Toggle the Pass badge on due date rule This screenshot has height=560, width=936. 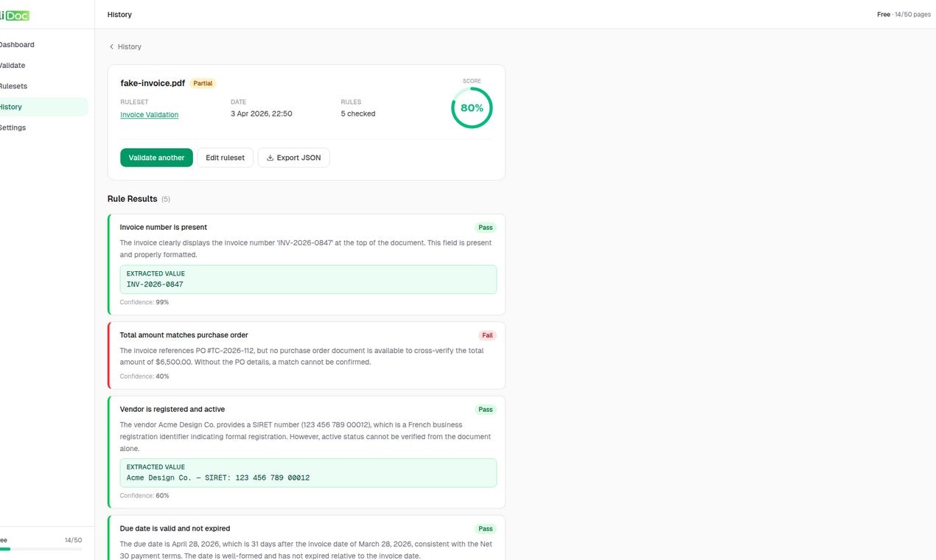[x=485, y=528]
